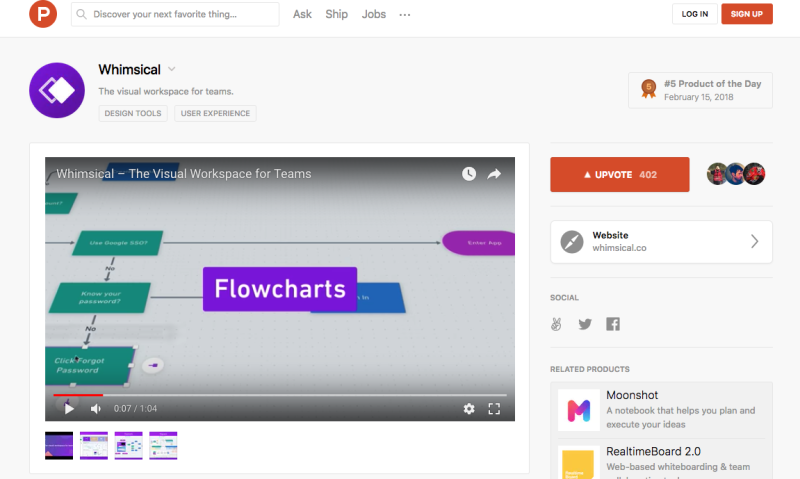Play the Whimsical video
The height and width of the screenshot is (479, 800).
click(69, 408)
